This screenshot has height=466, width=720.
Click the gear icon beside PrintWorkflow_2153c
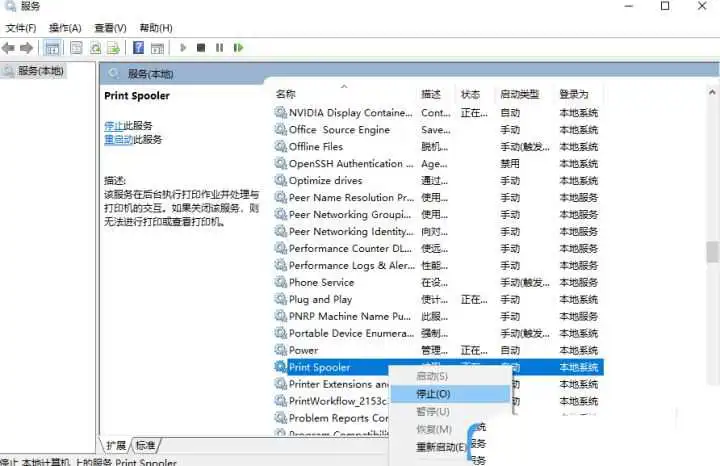coord(280,401)
